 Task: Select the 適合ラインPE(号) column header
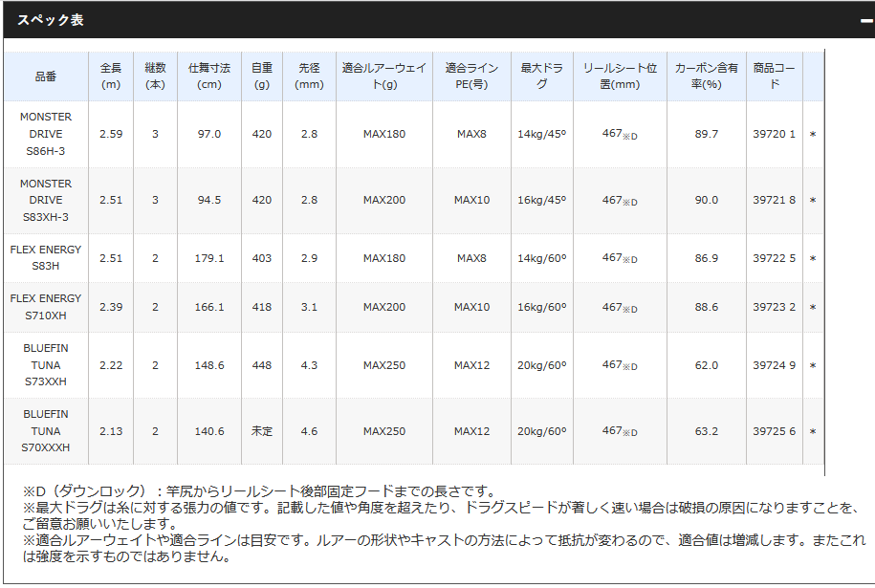click(471, 76)
